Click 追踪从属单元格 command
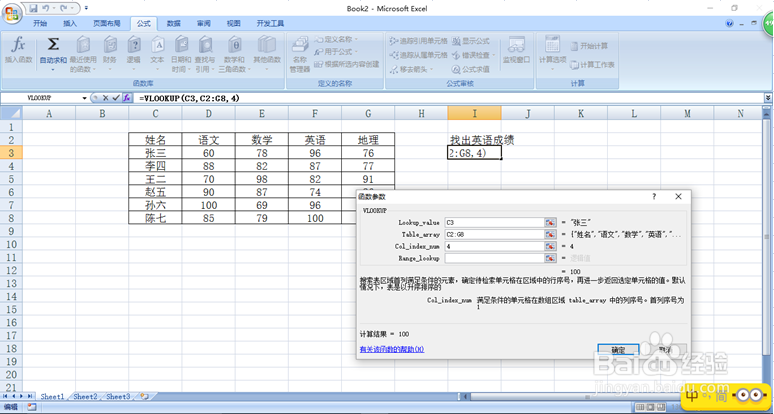 click(x=418, y=55)
